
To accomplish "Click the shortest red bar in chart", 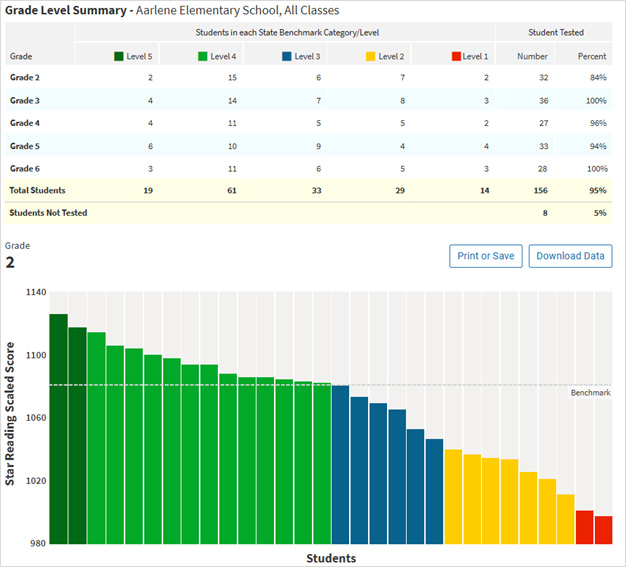I will pos(603,530).
